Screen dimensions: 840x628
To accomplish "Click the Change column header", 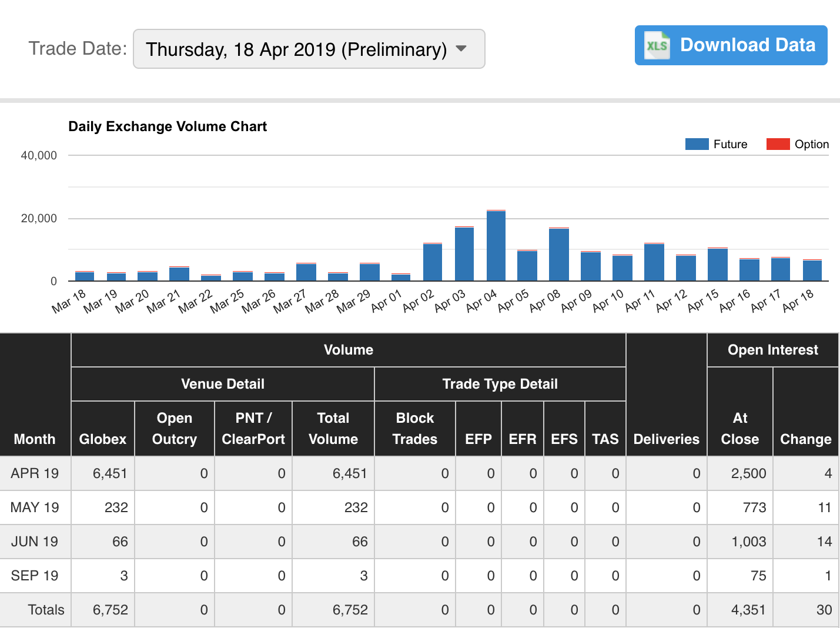I will (805, 439).
